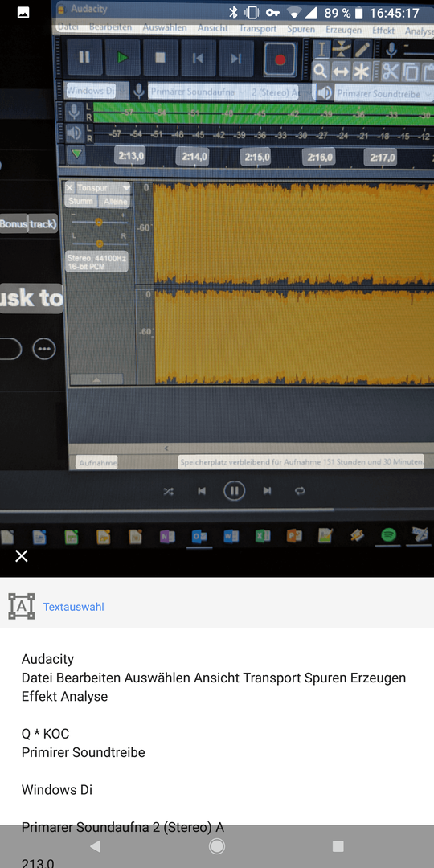
Task: Collapse the track using bottom arrow
Action: [x=96, y=379]
